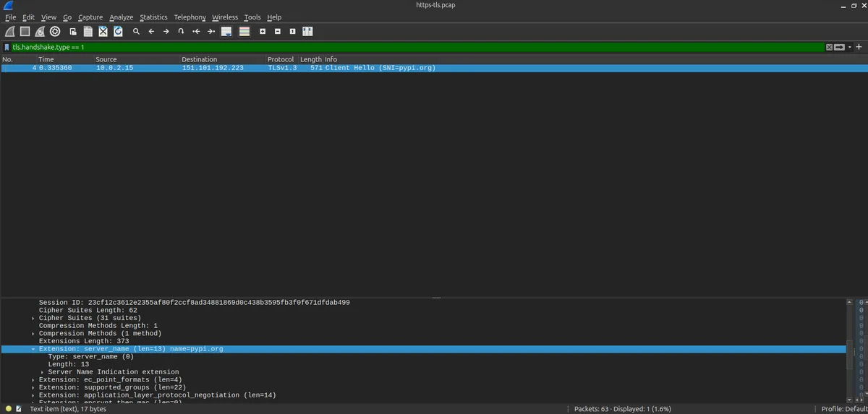Sort by the Protocol column header
The height and width of the screenshot is (414, 868).
[x=282, y=59]
